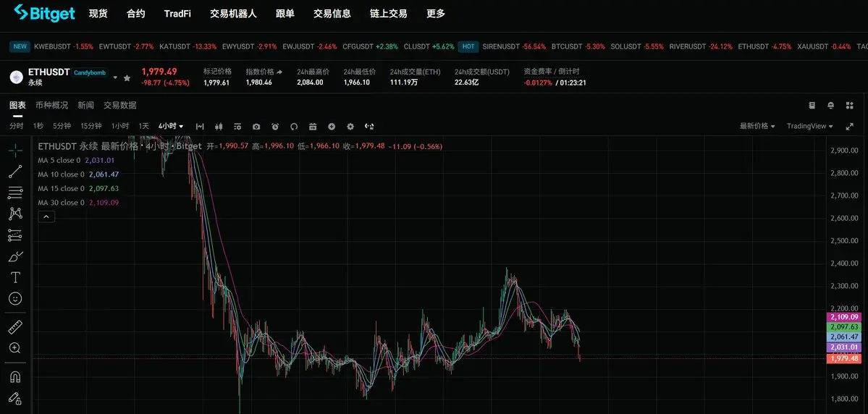Open the forecasting and measurement tools
This screenshot has height=414, width=868.
click(x=15, y=235)
